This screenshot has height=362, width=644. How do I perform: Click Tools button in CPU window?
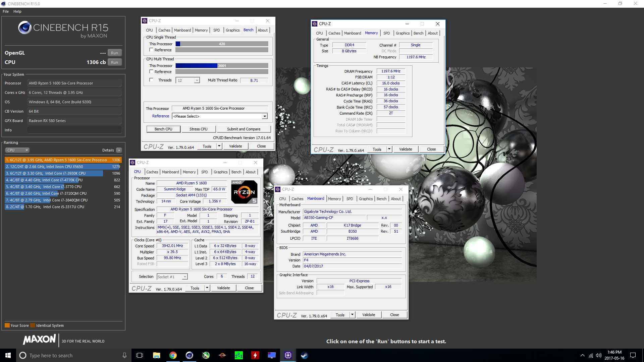click(x=195, y=288)
